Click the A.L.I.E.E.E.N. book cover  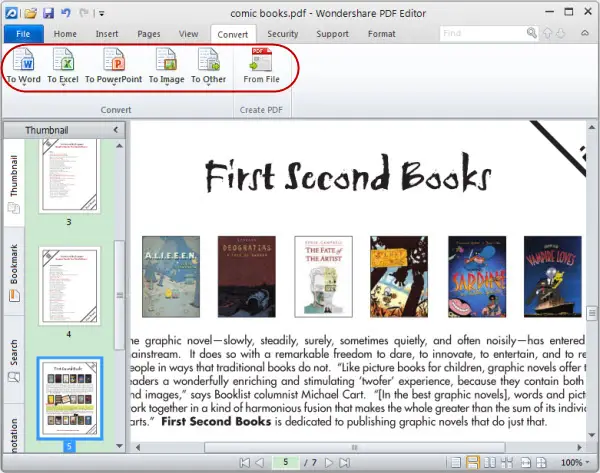171,277
